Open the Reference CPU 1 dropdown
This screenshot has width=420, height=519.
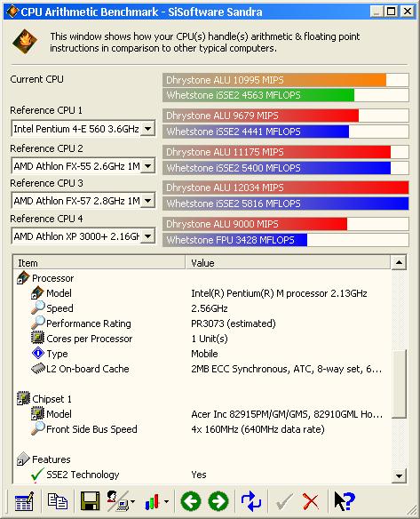tap(147, 129)
